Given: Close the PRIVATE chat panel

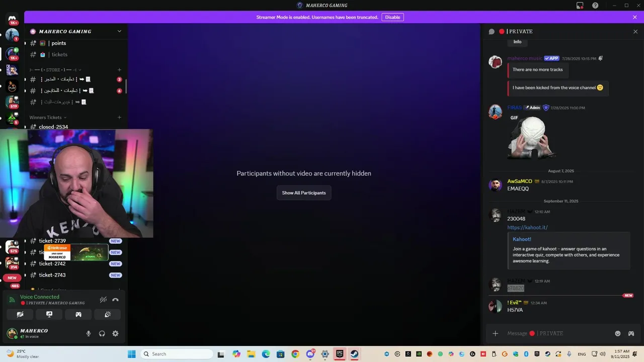Looking at the screenshot, I should point(635,31).
